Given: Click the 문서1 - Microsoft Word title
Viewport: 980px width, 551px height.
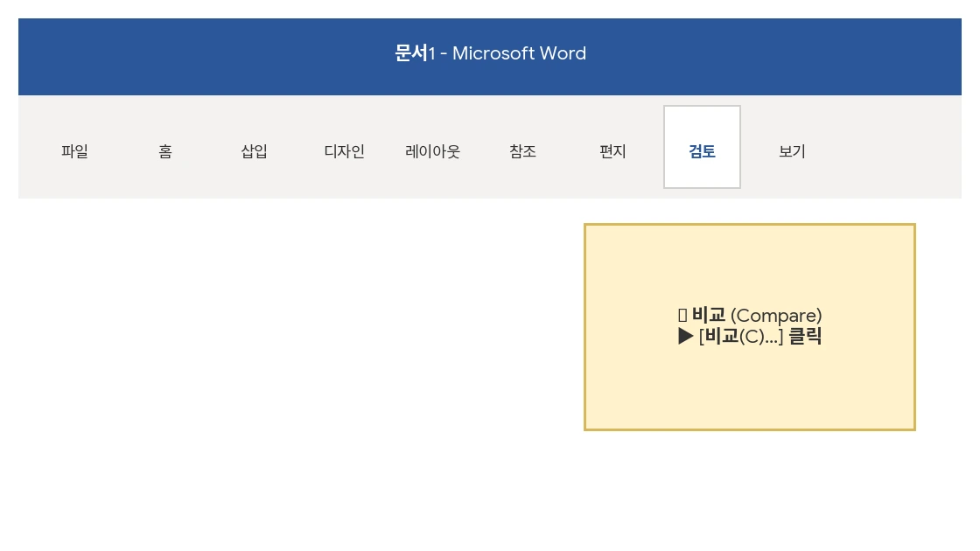Looking at the screenshot, I should (x=490, y=53).
